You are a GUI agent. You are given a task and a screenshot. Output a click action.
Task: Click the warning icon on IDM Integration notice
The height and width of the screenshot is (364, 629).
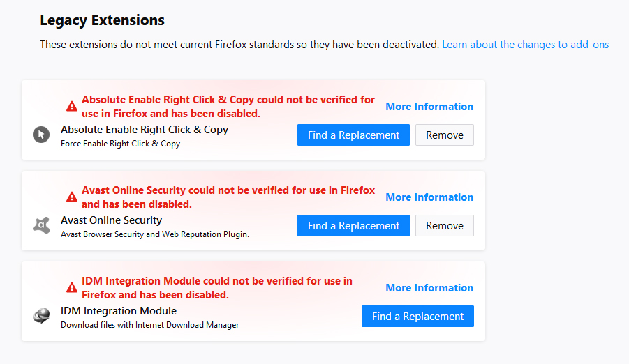tap(72, 288)
